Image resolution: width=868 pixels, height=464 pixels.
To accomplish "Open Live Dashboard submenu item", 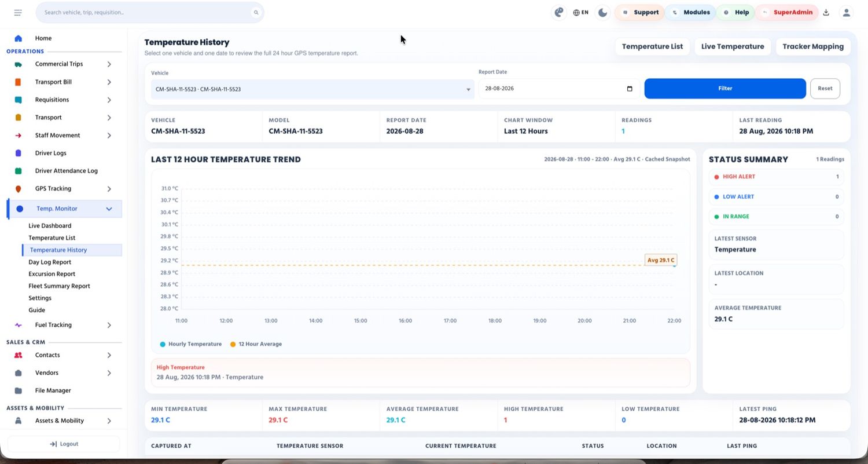I will click(x=50, y=226).
